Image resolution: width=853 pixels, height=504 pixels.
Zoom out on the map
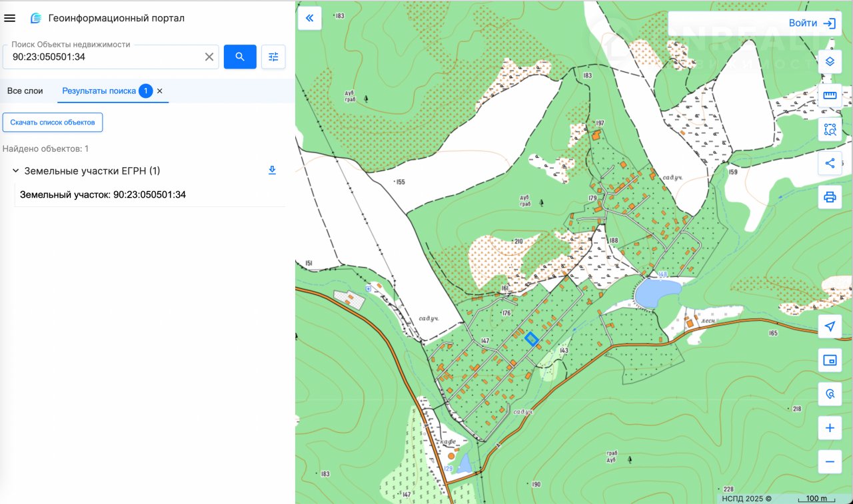(x=830, y=461)
